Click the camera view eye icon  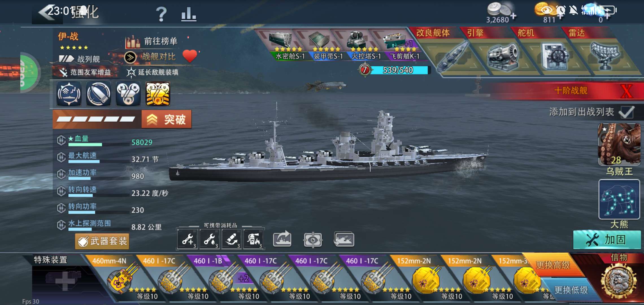coord(313,240)
